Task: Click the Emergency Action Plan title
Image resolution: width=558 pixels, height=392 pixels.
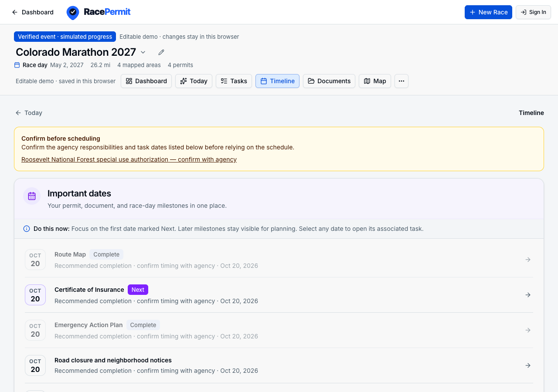Action: pos(88,325)
